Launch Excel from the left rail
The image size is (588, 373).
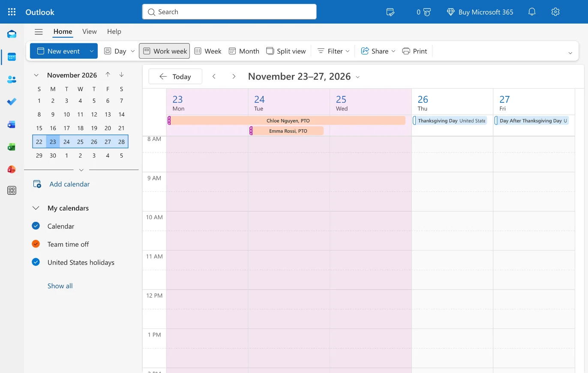pos(12,147)
